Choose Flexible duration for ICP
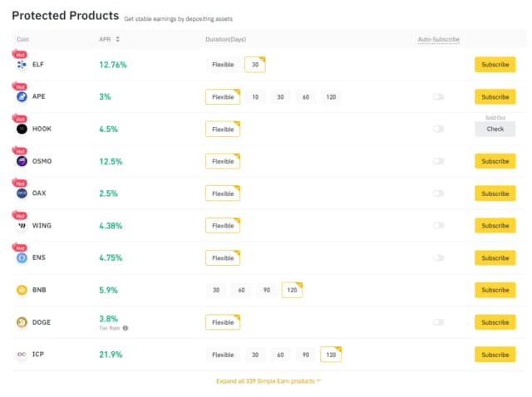 coord(223,355)
